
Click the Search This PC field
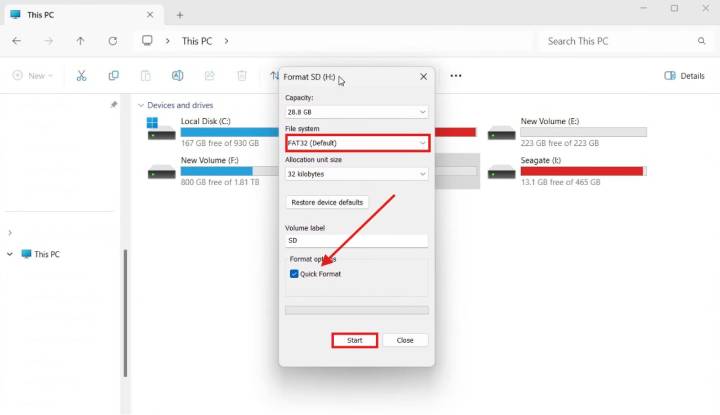point(622,41)
